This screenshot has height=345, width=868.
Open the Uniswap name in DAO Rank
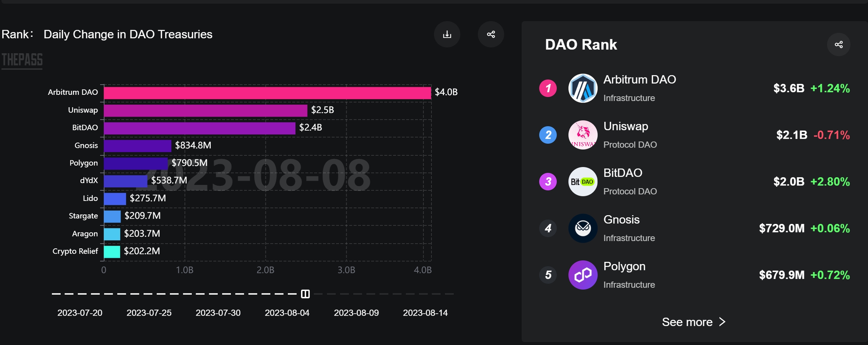pyautogui.click(x=625, y=126)
